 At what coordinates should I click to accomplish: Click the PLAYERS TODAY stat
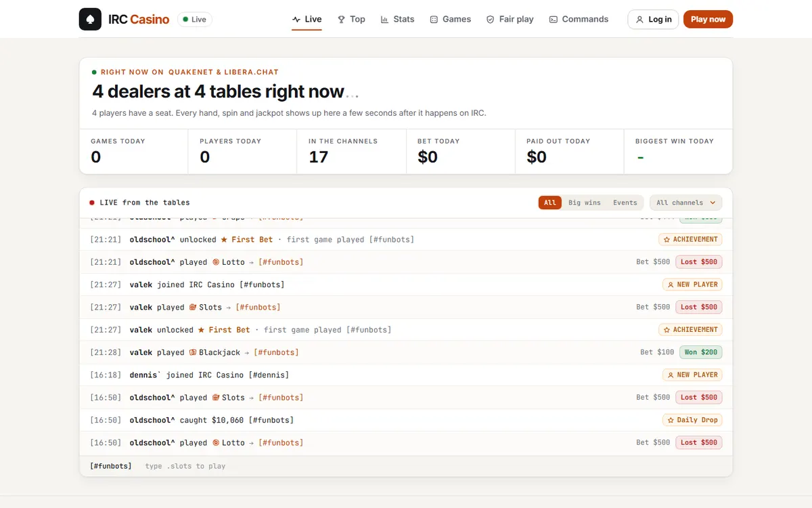tap(242, 151)
